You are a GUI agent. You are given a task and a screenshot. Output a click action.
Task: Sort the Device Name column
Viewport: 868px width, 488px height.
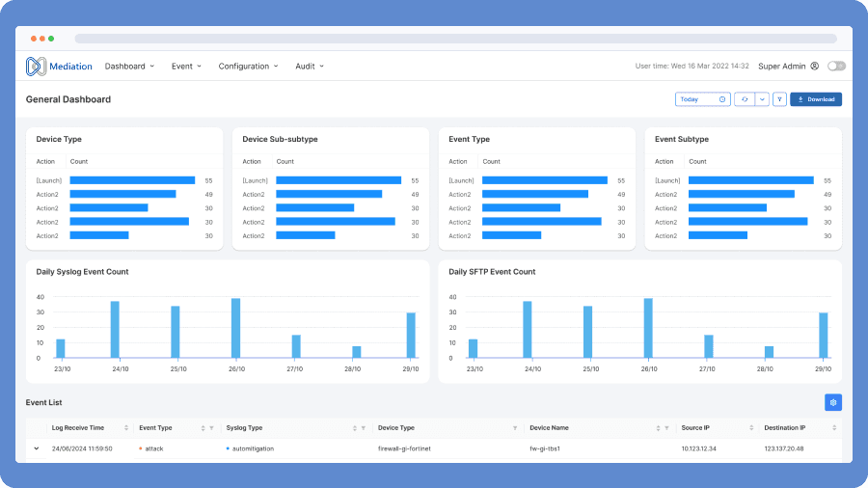(658, 427)
